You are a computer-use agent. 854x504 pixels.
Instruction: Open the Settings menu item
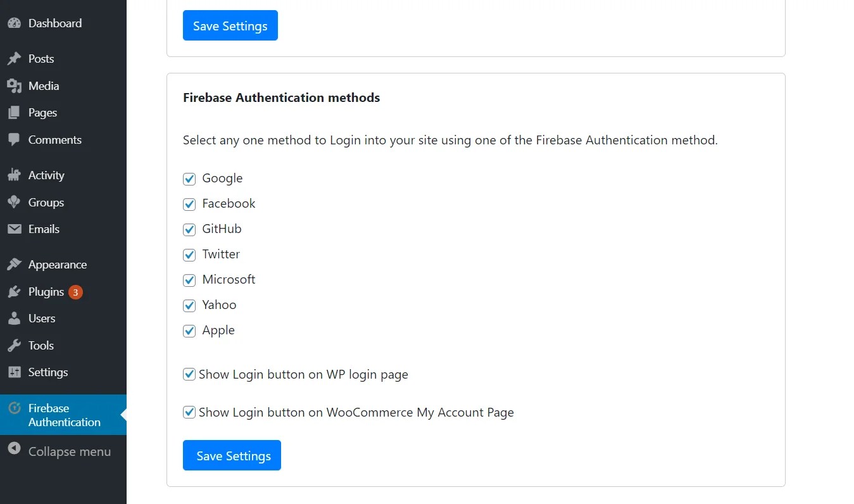47,372
